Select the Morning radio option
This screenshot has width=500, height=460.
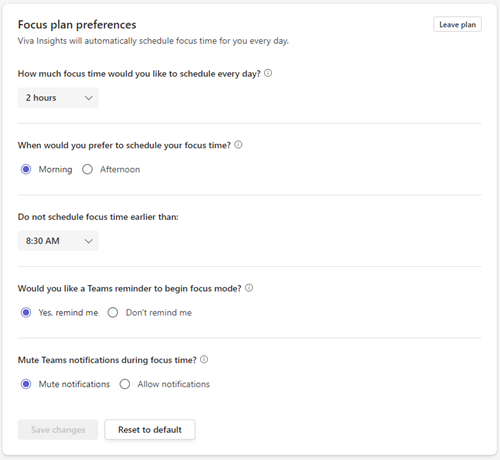pyautogui.click(x=26, y=169)
